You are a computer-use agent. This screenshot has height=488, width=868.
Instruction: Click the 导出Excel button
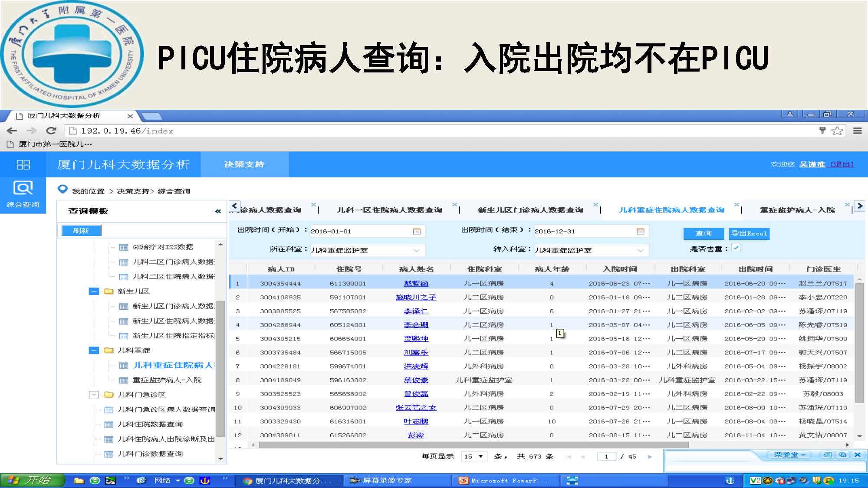749,233
